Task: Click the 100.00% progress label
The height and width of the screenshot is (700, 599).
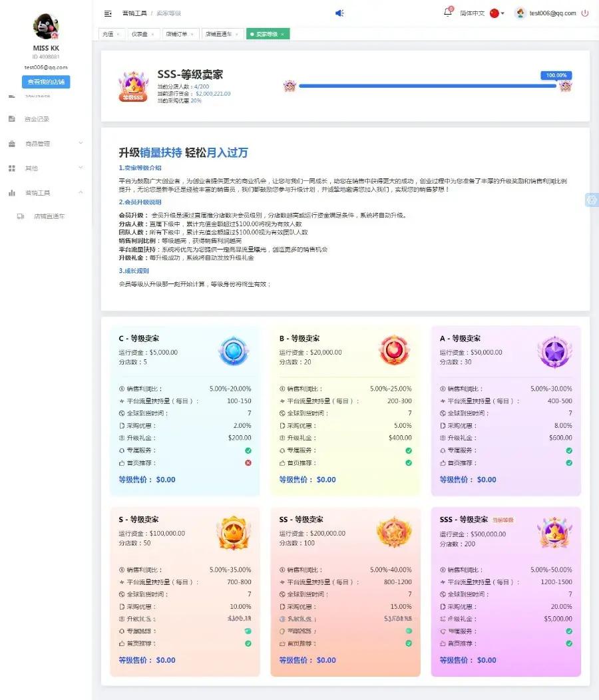Action: point(556,75)
